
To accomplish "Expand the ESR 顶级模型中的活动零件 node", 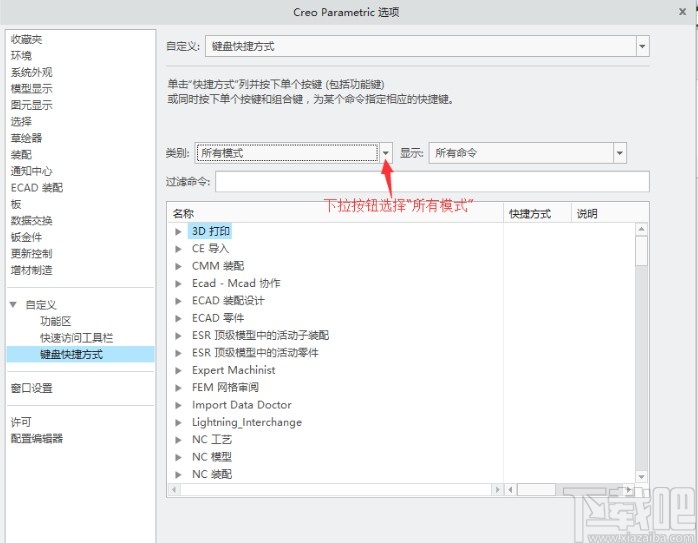I will tap(179, 353).
